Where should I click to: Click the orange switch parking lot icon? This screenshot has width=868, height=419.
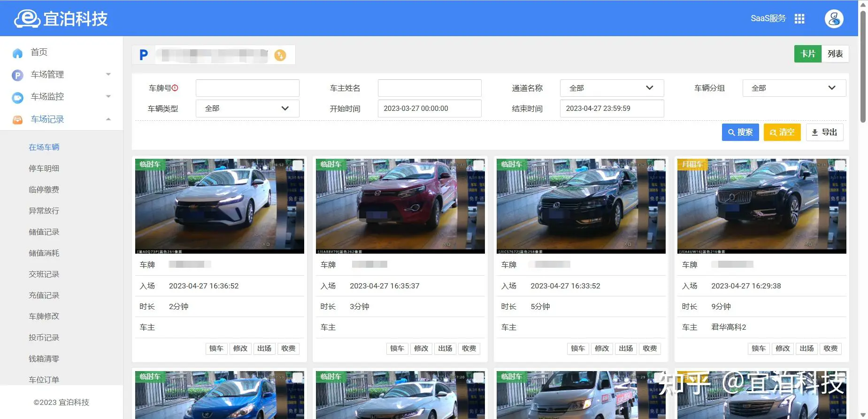280,55
